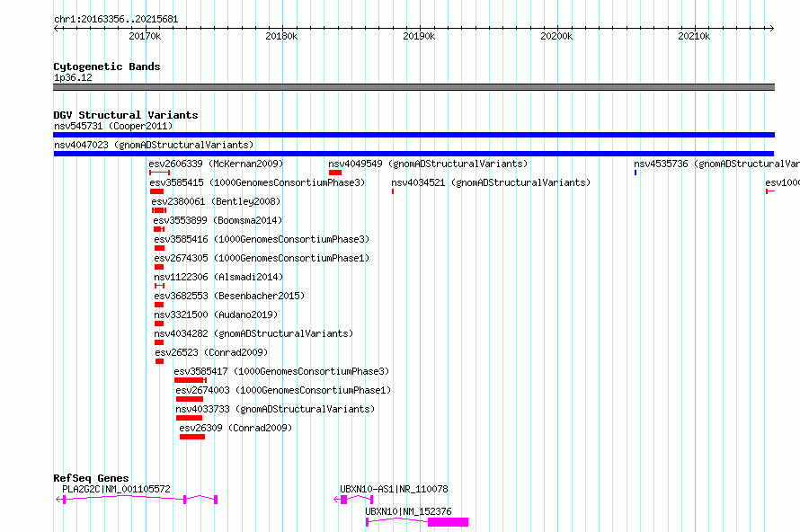
Task: Click the nsv545731 (Cooper2011) variant label
Action: [113, 126]
